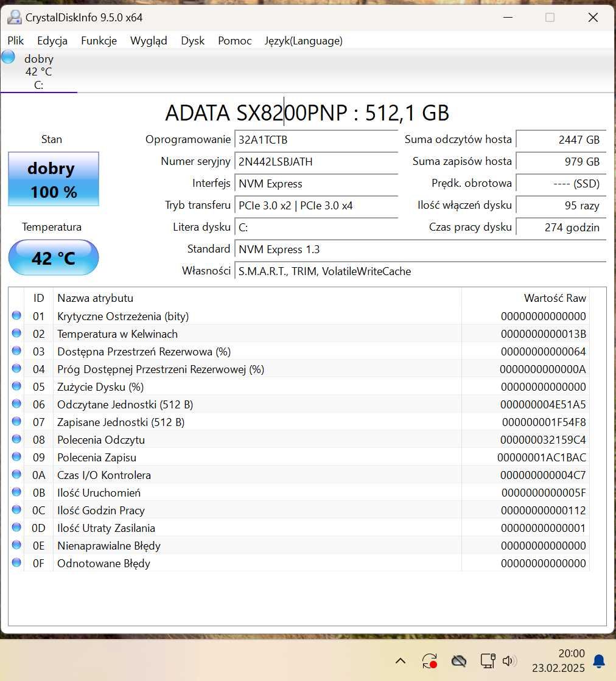The height and width of the screenshot is (681, 616).
Task: Open the Wygląd menu
Action: (x=149, y=41)
